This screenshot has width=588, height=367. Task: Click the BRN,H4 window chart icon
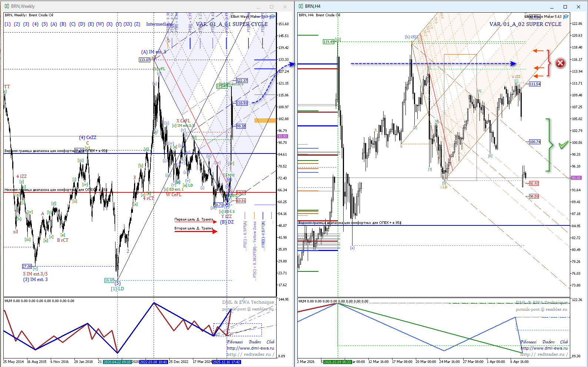click(301, 6)
